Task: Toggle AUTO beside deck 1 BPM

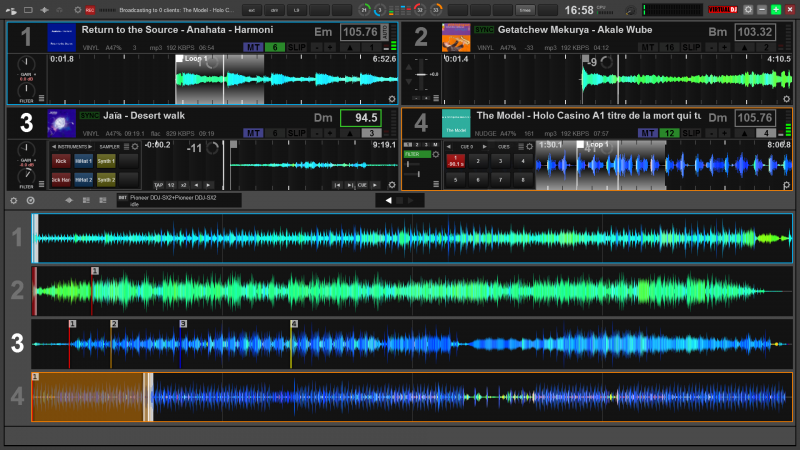Action: [x=385, y=32]
